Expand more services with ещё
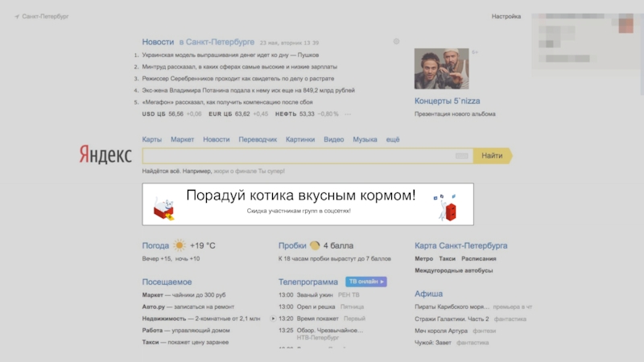644x362 pixels. tap(393, 139)
